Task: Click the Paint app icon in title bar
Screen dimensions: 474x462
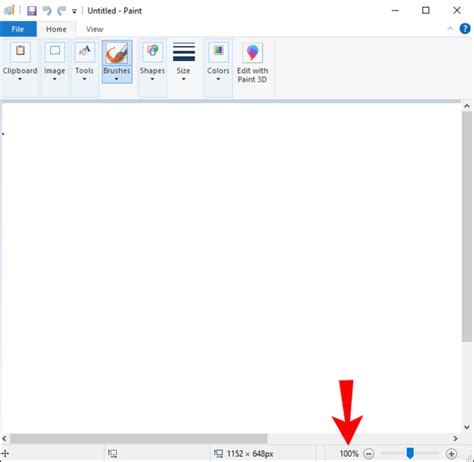Action: click(x=9, y=10)
